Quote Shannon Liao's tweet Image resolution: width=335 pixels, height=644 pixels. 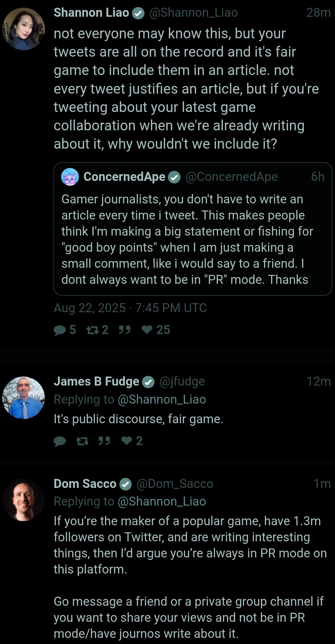click(x=125, y=330)
